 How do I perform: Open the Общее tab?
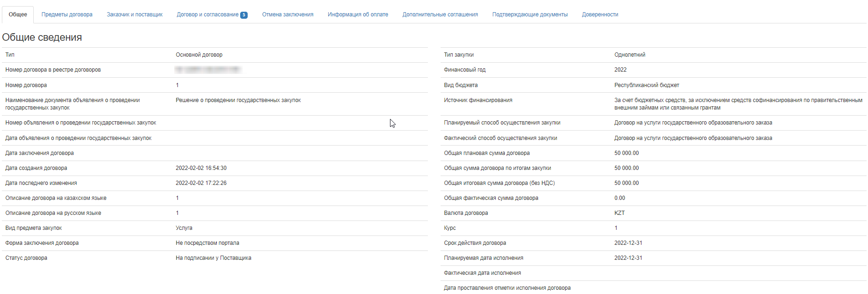pos(18,15)
